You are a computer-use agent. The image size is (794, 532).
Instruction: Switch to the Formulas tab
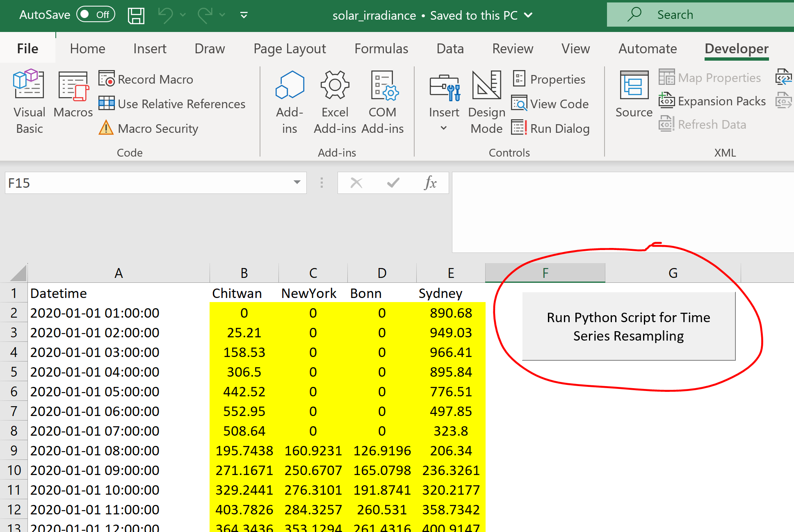[381, 49]
